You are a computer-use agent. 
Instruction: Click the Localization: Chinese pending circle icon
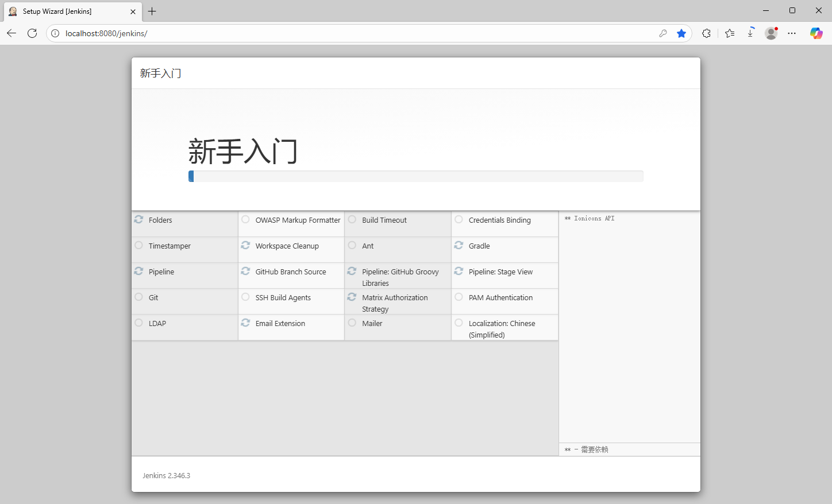coord(459,323)
